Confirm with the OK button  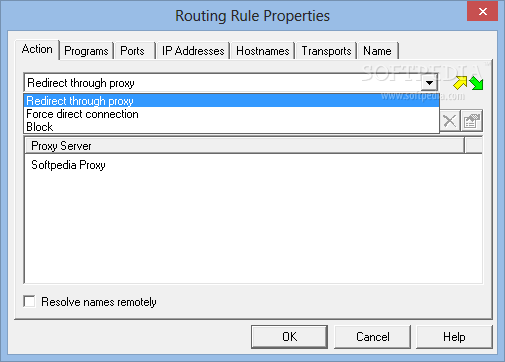coord(289,337)
